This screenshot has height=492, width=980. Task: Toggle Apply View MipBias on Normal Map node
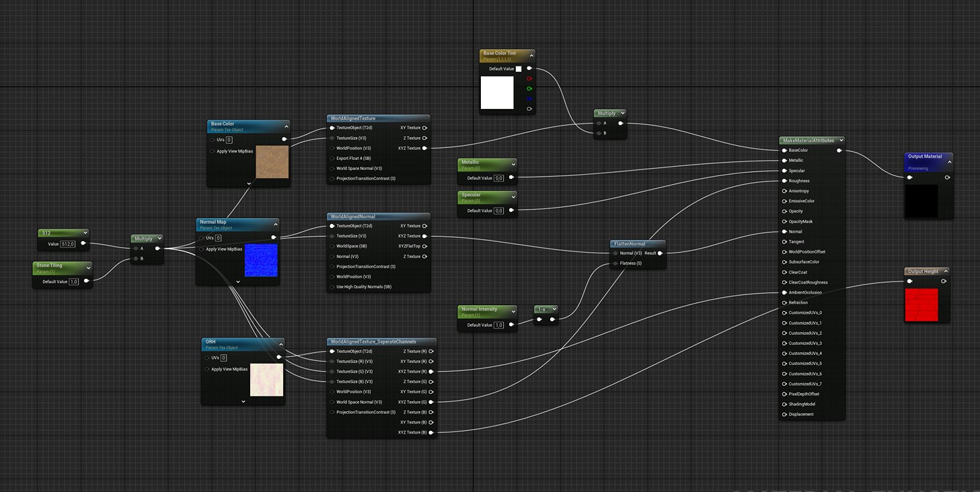[x=202, y=249]
